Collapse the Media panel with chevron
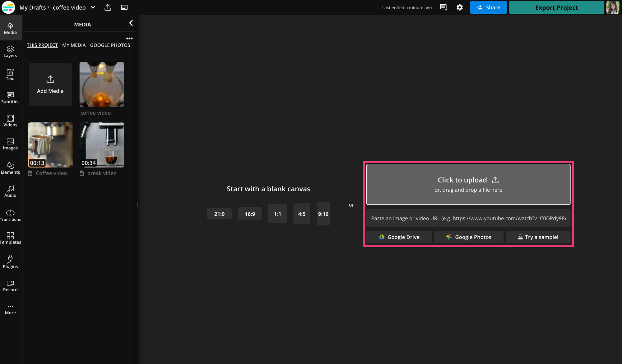Viewport: 622px width, 364px height. point(131,23)
